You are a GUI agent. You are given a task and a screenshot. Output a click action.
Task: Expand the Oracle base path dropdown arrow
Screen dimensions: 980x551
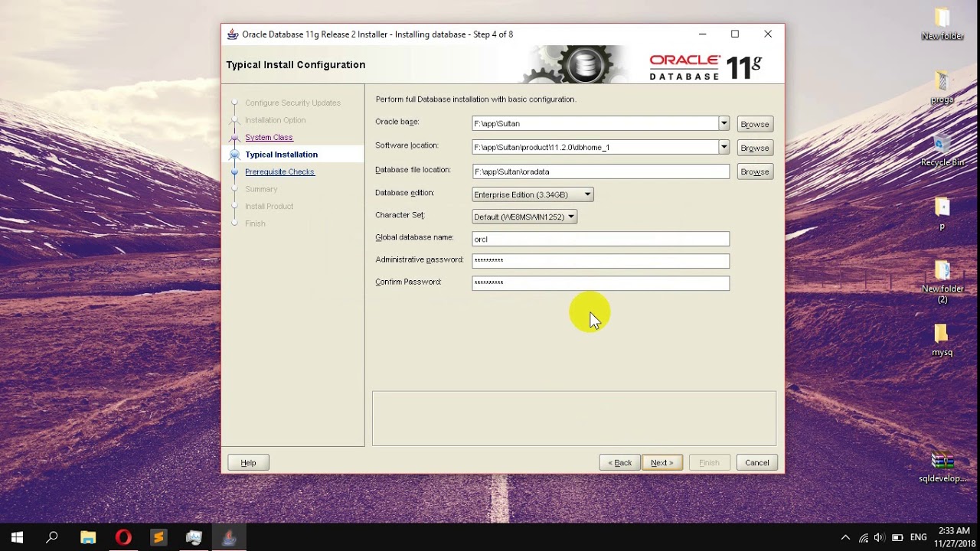(x=724, y=123)
